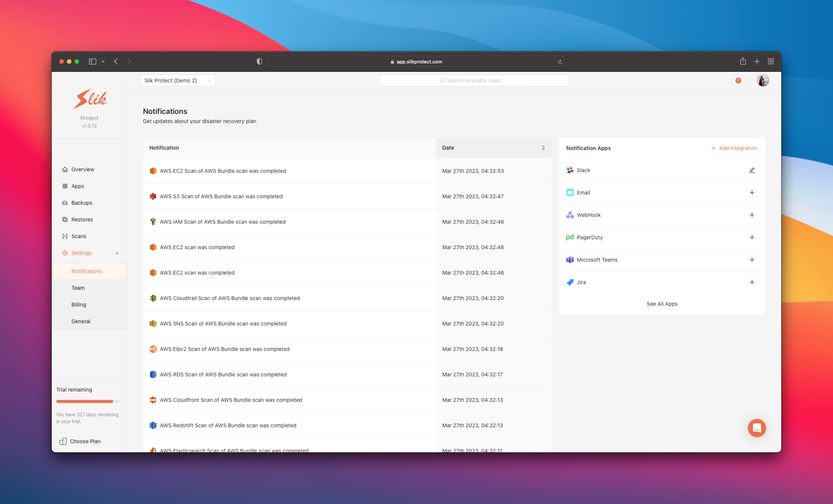Viewport: 833px width, 504px height.
Task: Open the Scans section in the sidebar
Action: [x=78, y=236]
